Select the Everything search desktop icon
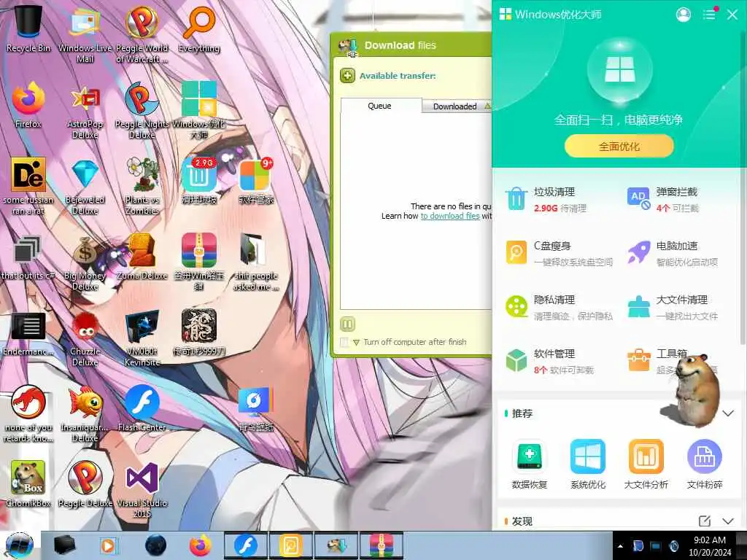Screen dimensions: 747x560 [x=198, y=28]
